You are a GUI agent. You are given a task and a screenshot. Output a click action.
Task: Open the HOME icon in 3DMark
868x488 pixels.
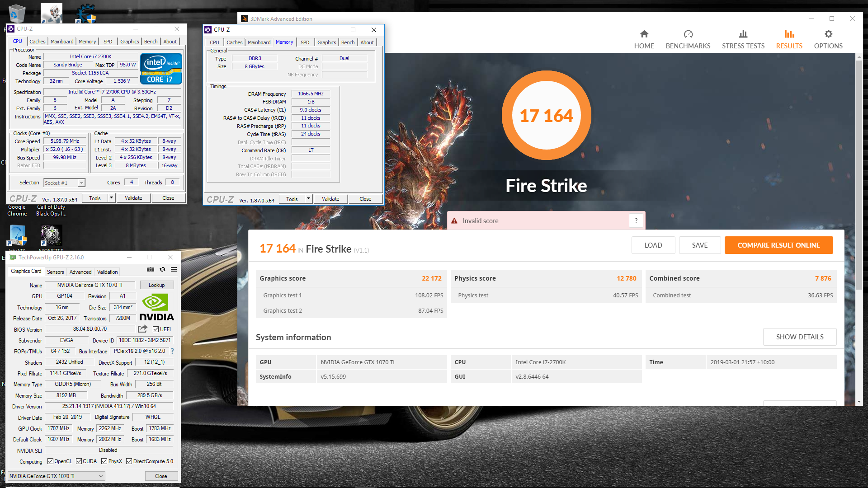[644, 34]
